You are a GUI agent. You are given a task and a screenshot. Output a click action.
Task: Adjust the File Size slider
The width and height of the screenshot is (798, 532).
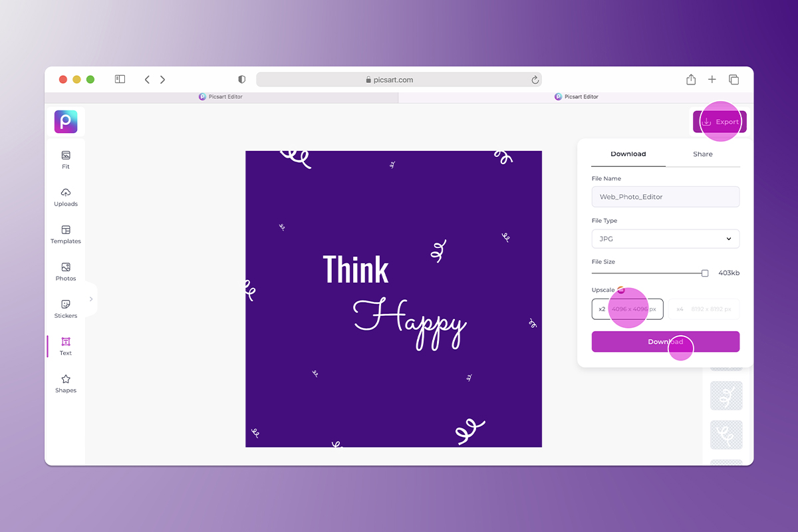[x=705, y=272]
